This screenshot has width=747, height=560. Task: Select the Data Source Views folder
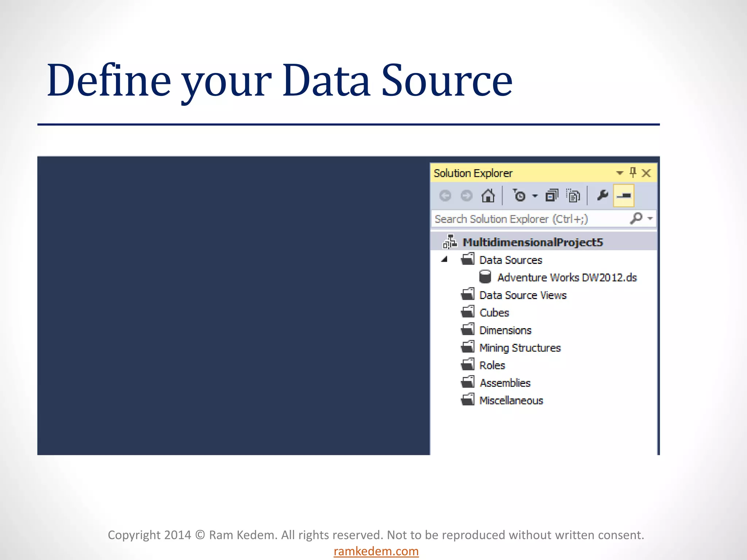[522, 295]
